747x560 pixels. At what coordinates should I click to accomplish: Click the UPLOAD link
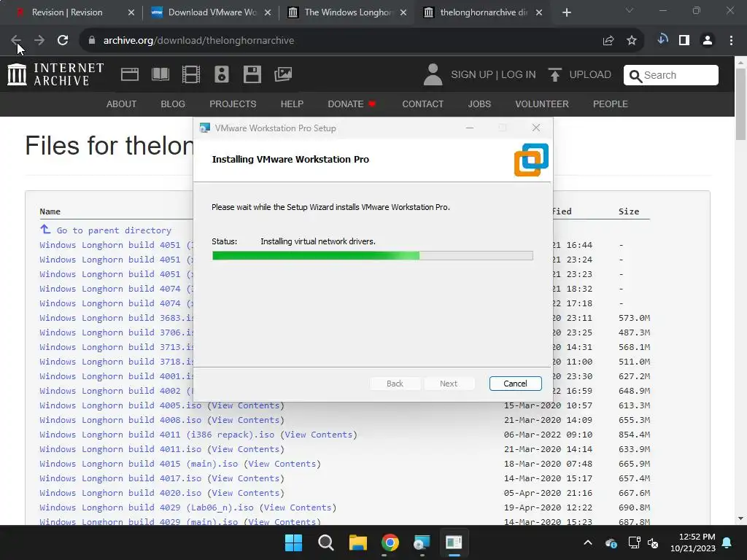(589, 75)
